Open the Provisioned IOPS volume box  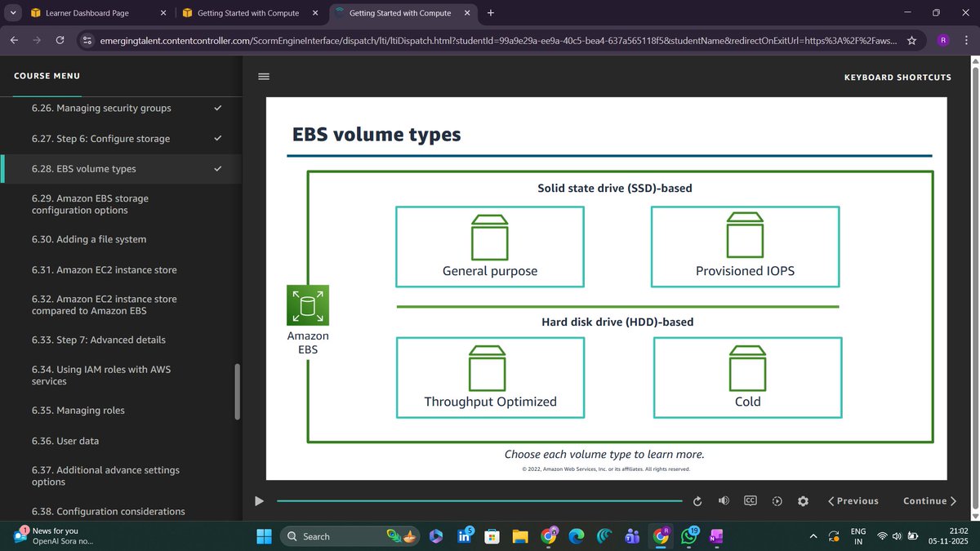745,247
